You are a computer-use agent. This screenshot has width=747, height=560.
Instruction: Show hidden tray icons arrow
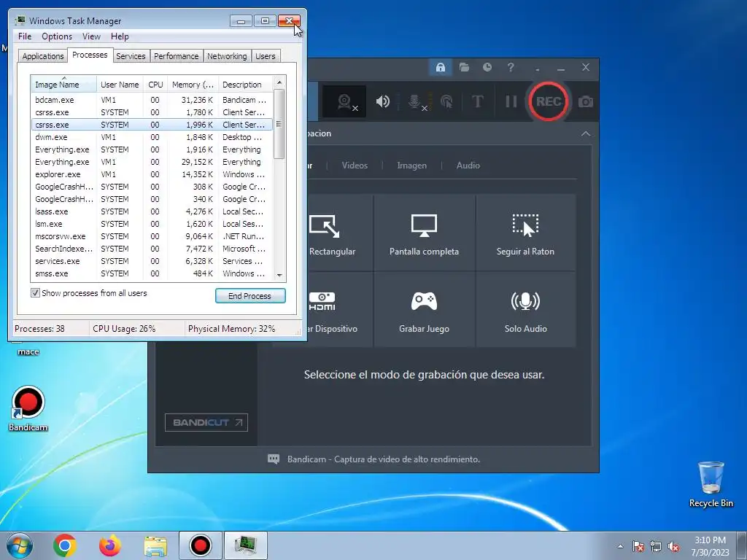[x=620, y=546]
